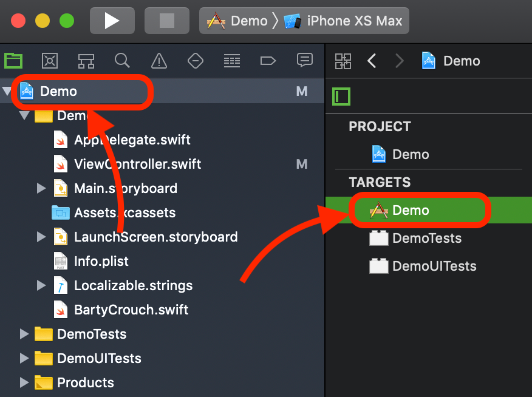Viewport: 532px width, 397px height.
Task: Expand the DemoTests folder triangle
Action: tap(24, 334)
